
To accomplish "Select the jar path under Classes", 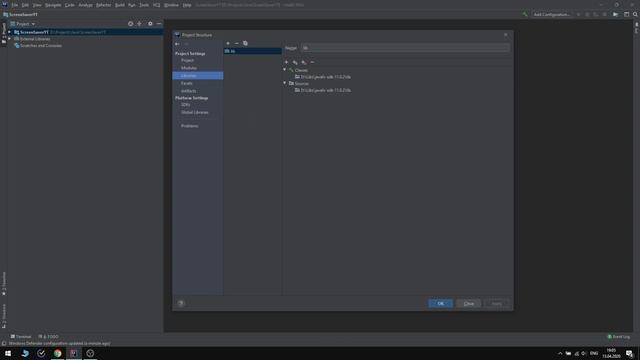I will tap(322, 77).
